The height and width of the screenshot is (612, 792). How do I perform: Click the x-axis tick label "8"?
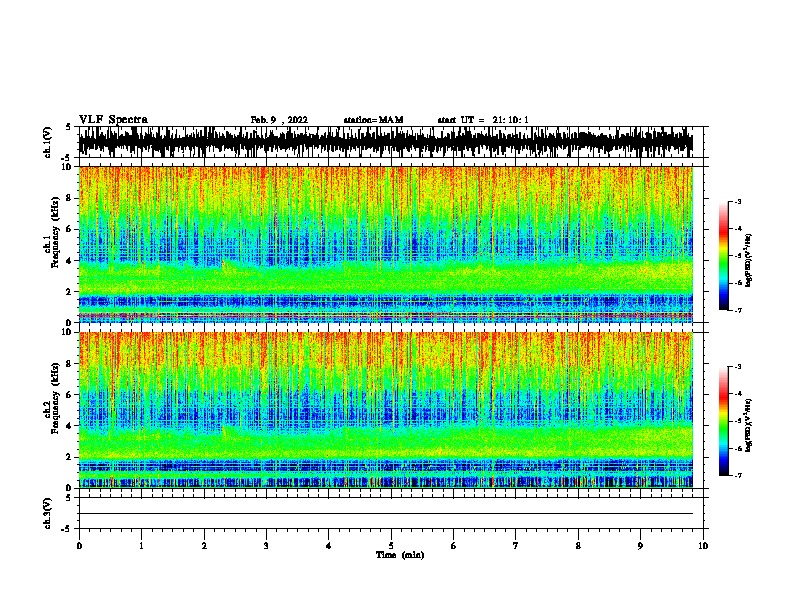pyautogui.click(x=578, y=546)
